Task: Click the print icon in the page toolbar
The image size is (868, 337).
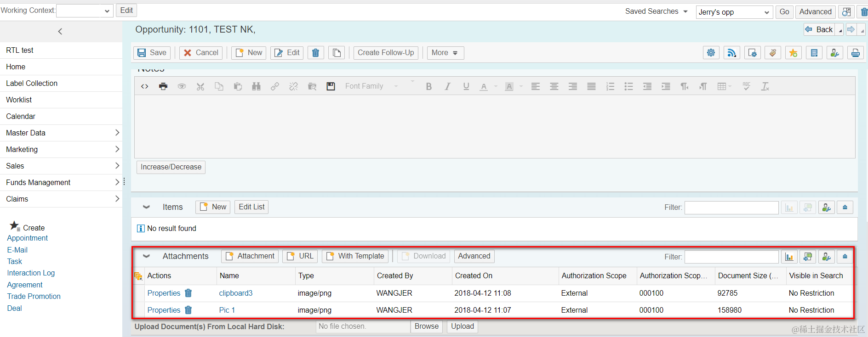Action: click(x=856, y=53)
